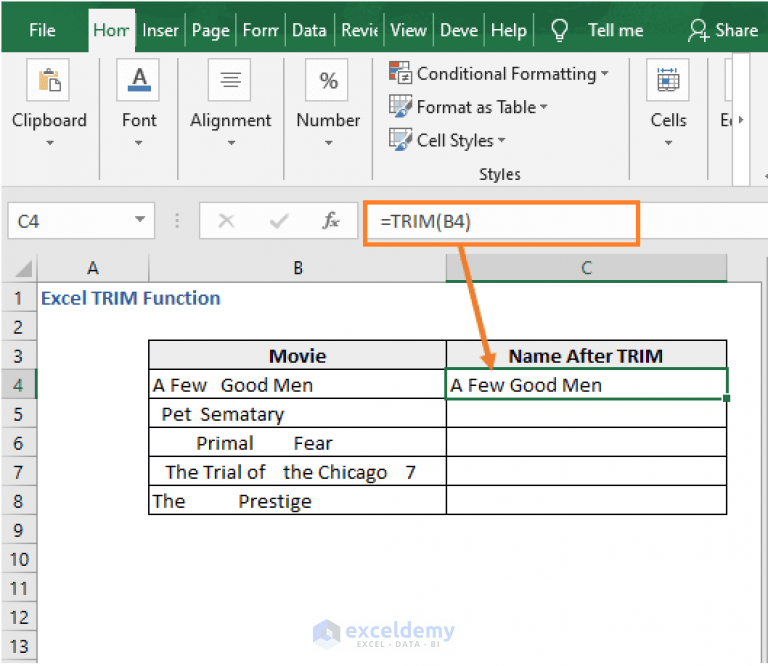Select empty cell C8 beside The Prestige
This screenshot has height=666, width=768.
(x=586, y=501)
